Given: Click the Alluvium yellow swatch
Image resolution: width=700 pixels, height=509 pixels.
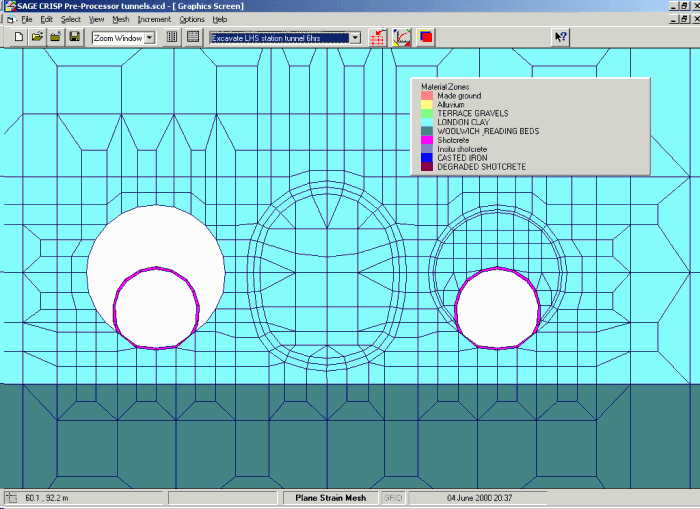Looking at the screenshot, I should [x=427, y=104].
